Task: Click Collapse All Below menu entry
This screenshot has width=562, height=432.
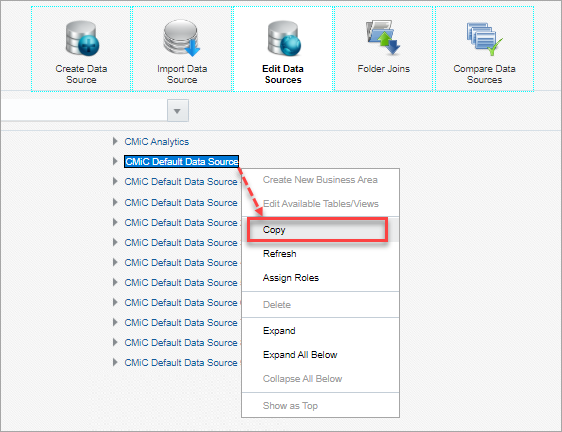Action: tap(320, 379)
